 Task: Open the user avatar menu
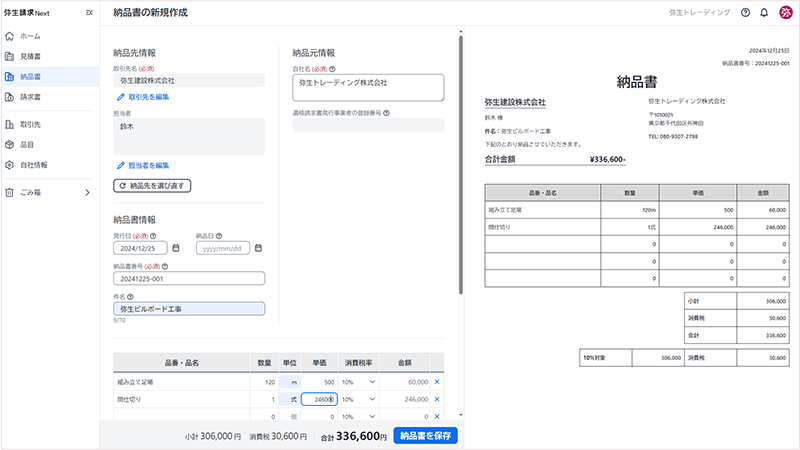point(786,13)
